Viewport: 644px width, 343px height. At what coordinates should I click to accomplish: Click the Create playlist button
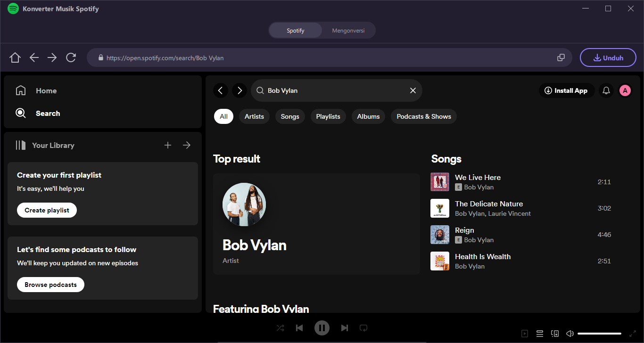tap(47, 210)
